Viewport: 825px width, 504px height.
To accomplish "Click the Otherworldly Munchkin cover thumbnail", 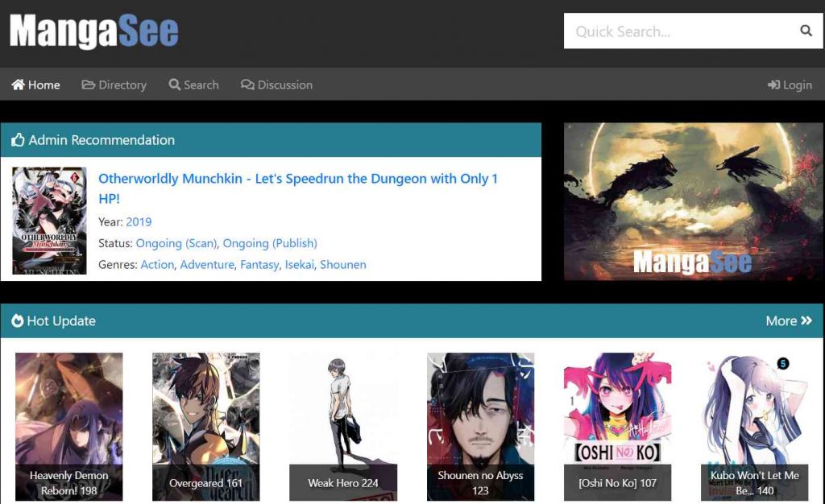I will 49,221.
